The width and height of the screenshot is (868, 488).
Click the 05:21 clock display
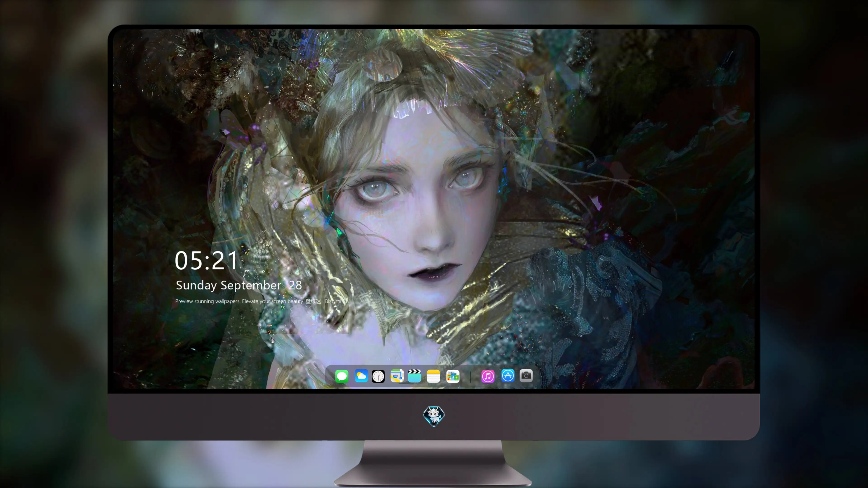pos(206,261)
